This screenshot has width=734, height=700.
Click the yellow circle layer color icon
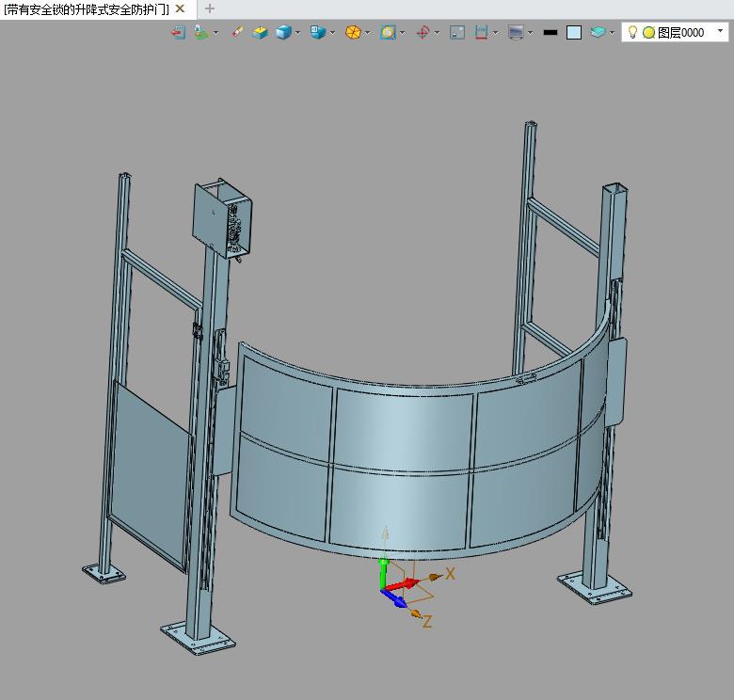pos(648,33)
